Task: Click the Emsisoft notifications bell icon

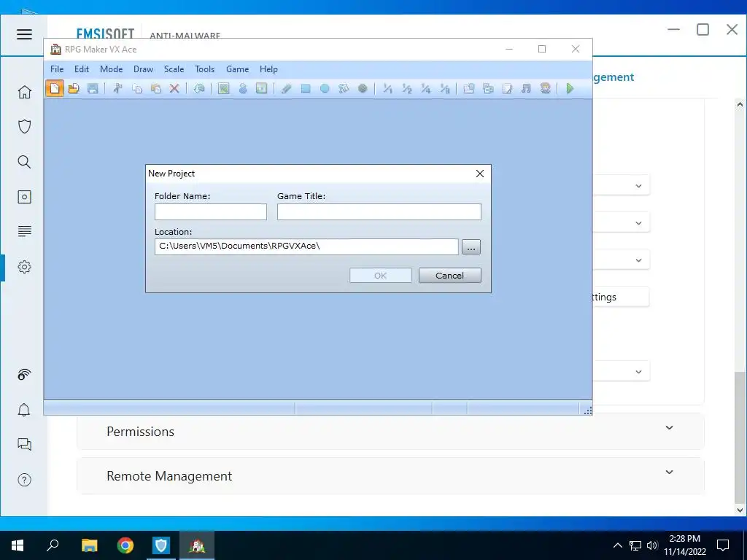Action: point(24,410)
